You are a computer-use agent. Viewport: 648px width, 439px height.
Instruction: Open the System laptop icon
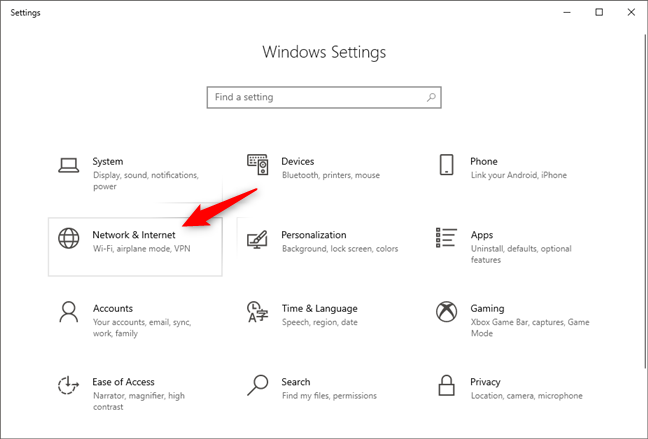(x=69, y=165)
